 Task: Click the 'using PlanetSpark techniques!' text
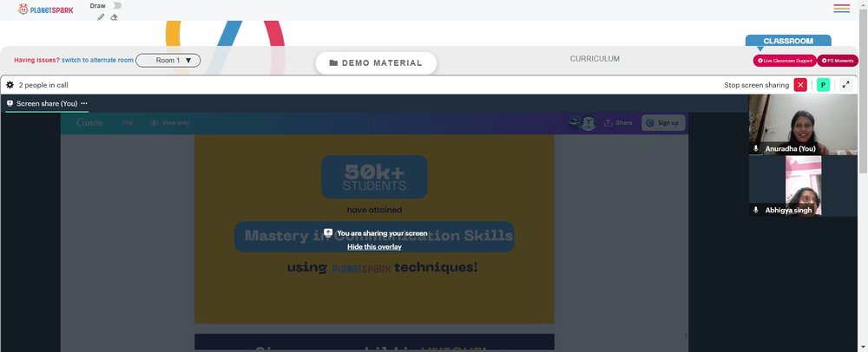382,267
